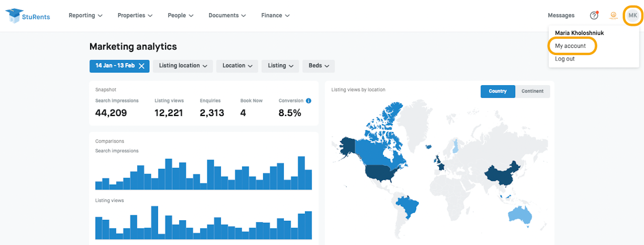Click the StuRents logo

(x=28, y=16)
